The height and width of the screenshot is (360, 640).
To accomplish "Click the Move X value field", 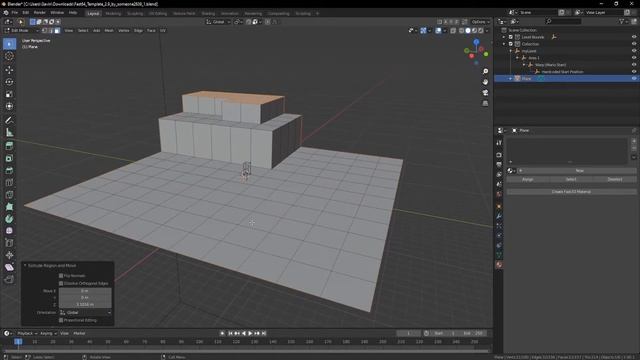I will [x=85, y=291].
